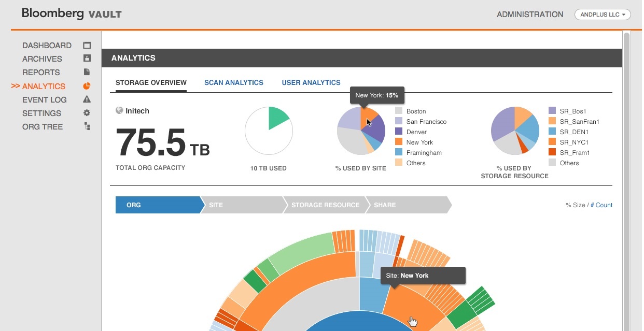644x331 pixels.
Task: Click the Reports document icon
Action: point(87,72)
